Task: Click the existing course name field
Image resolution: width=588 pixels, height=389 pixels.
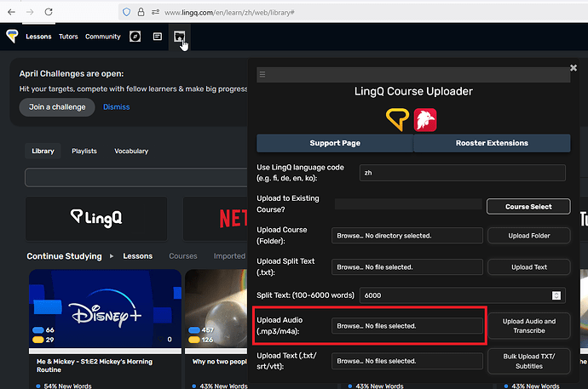Action: click(x=408, y=204)
